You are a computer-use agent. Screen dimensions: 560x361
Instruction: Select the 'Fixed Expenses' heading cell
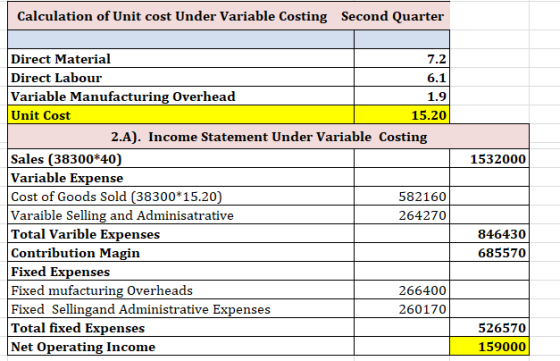[181, 271]
